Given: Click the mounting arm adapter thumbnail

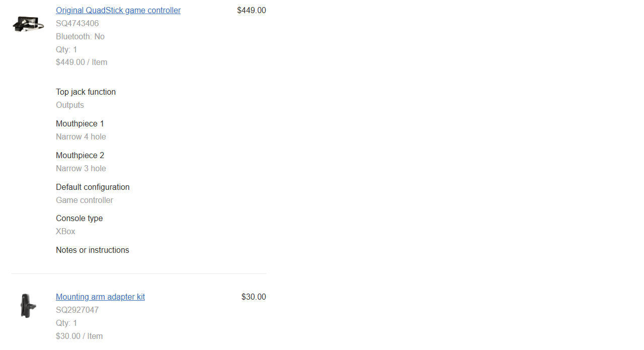Looking at the screenshot, I should pos(25,306).
